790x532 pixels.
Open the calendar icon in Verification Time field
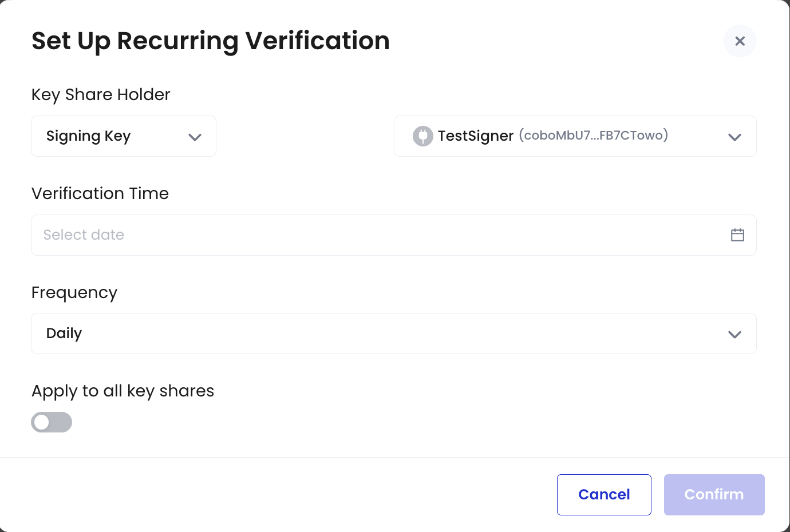pos(737,235)
